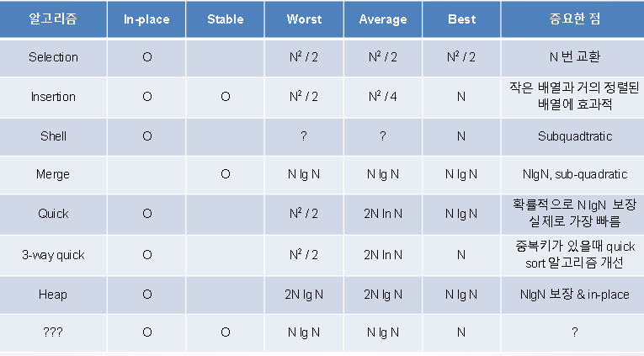Click the N² / 4 Insertion average cell

(383, 97)
